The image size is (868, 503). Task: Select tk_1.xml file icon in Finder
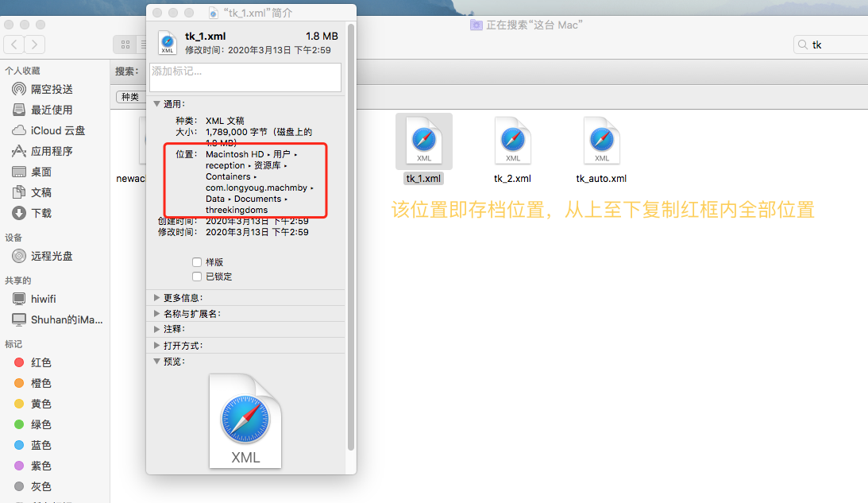pos(424,141)
